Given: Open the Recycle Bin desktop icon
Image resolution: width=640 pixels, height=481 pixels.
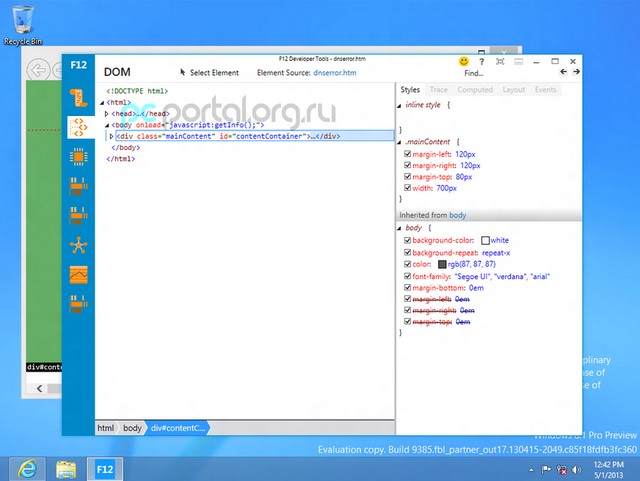Looking at the screenshot, I should [x=23, y=24].
